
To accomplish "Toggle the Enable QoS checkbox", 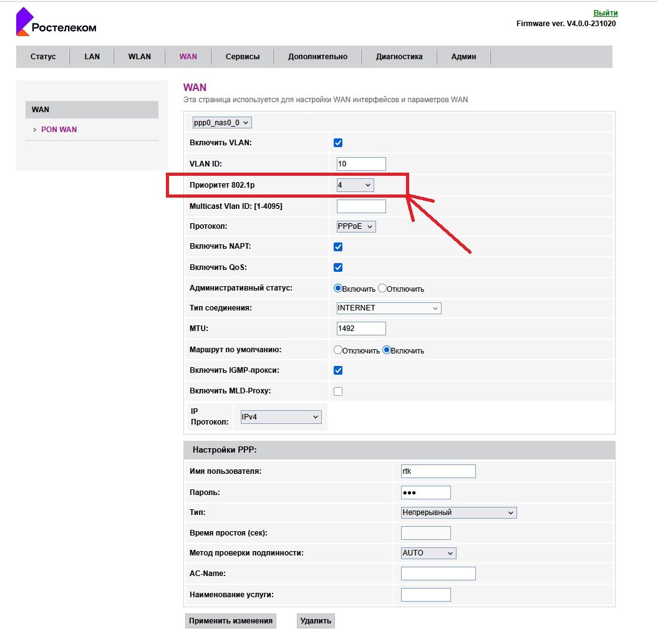I will 338,267.
